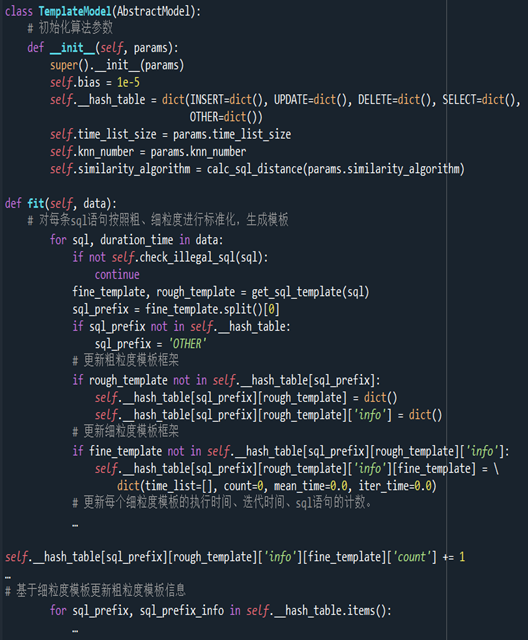This screenshot has width=528, height=640.
Task: Click the continue keyword
Action: (117, 274)
